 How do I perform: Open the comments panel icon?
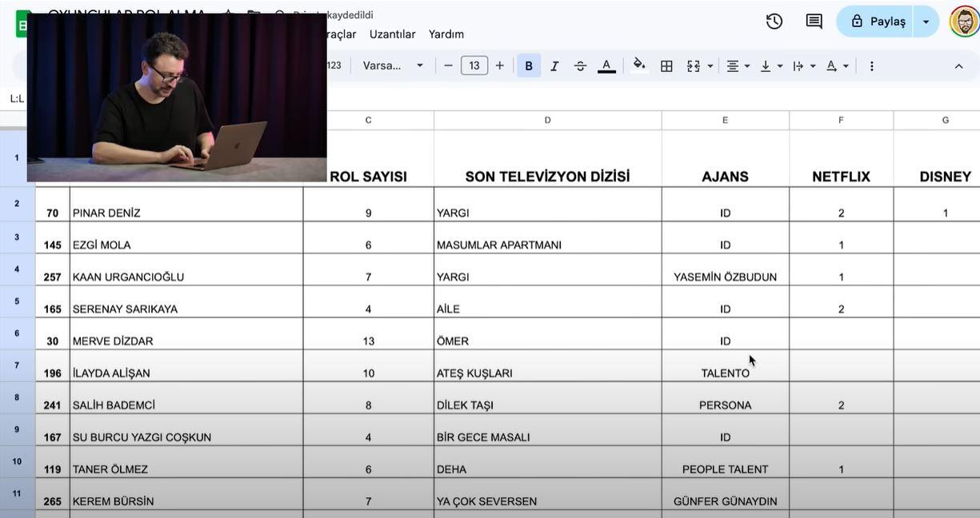point(814,22)
